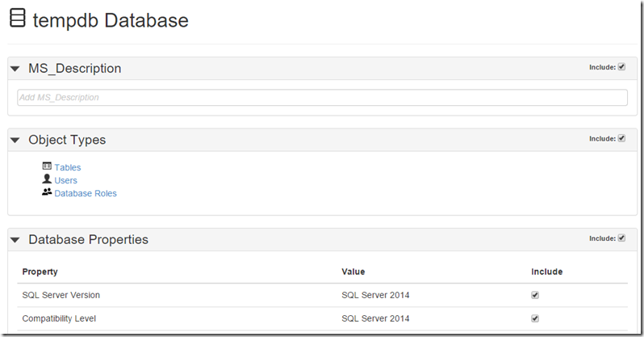This screenshot has height=337, width=644.
Task: Uncheck Include for MS_Description section
Action: pos(621,67)
